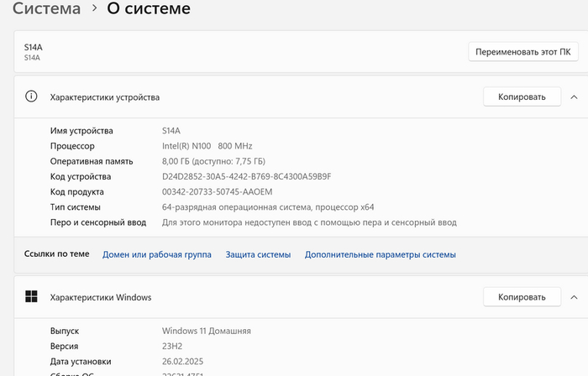Open Домен или рабочая группа link
Screen dimensions: 588x376
157,254
